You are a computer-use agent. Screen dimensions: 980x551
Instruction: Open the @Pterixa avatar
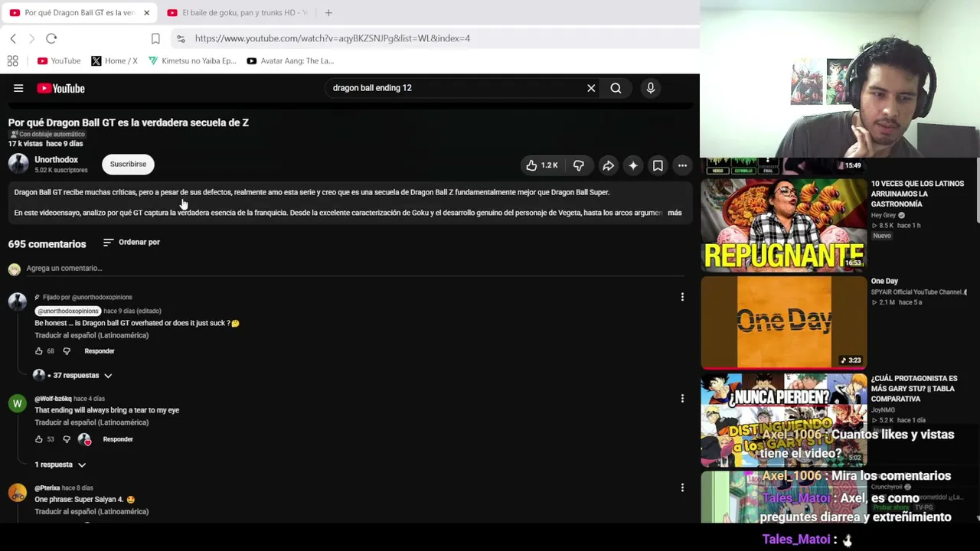coord(17,492)
